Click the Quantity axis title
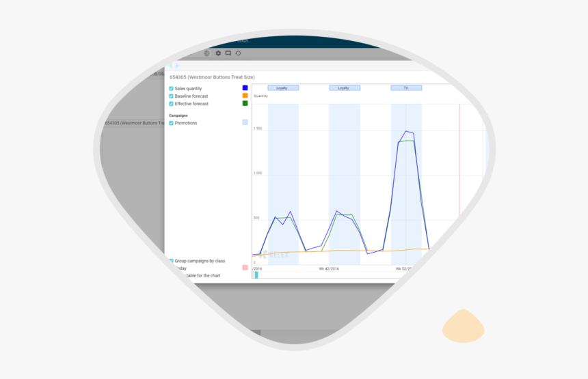This screenshot has width=588, height=379. (x=261, y=96)
